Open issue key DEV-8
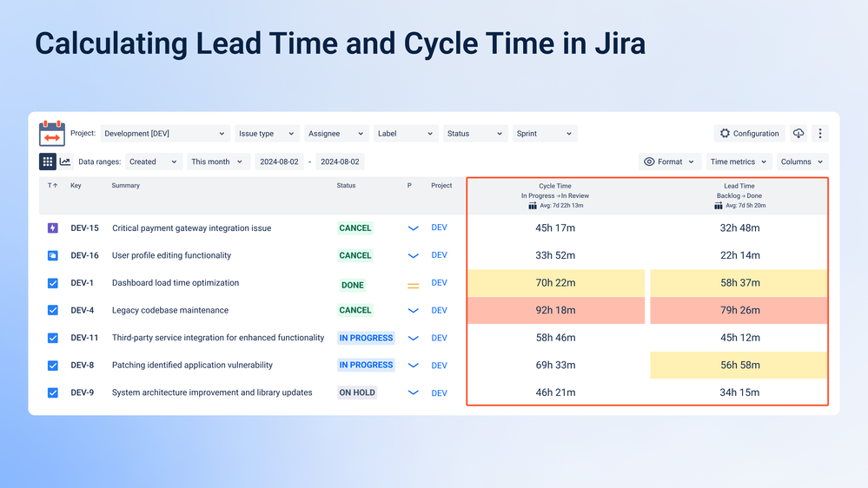Image resolution: width=868 pixels, height=488 pixels. [82, 366]
